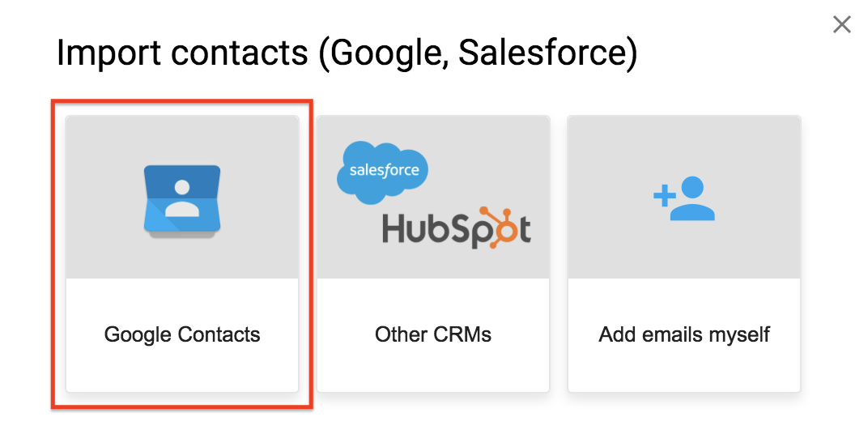Screen dimensions: 868x434
Task: Close the Import contacts dialog
Action: (841, 24)
